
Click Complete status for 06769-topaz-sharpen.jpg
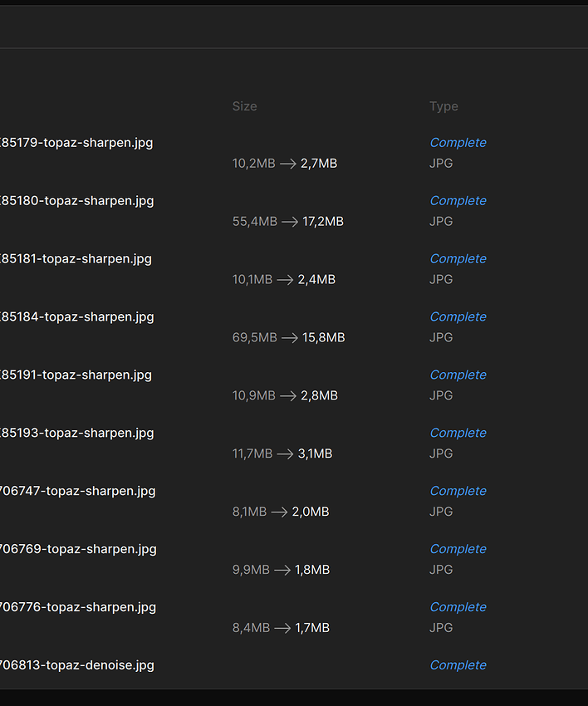458,549
